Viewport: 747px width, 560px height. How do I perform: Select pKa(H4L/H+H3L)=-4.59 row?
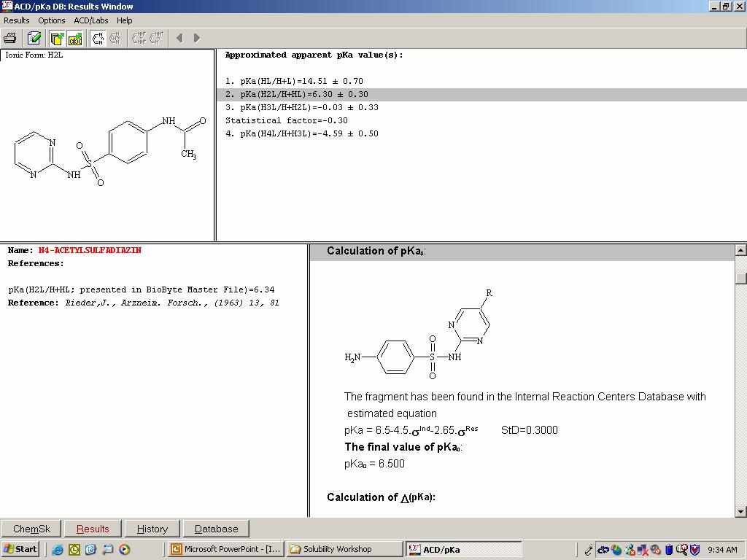pyautogui.click(x=301, y=134)
